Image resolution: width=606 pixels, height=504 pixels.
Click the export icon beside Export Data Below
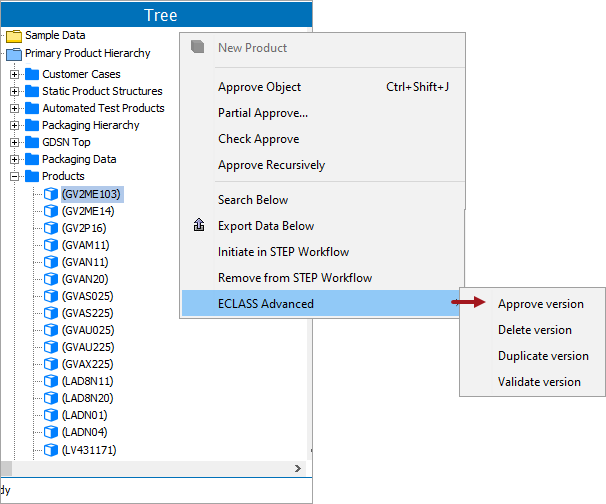(199, 225)
